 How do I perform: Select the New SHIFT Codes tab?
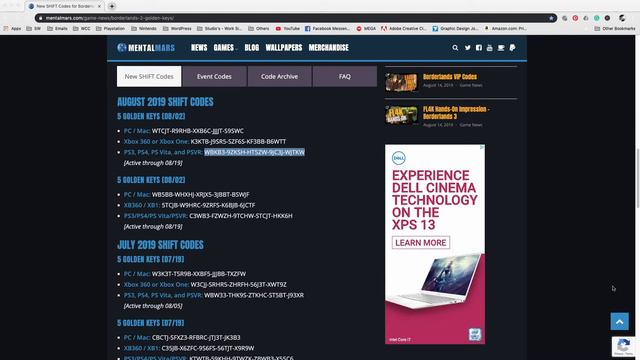pyautogui.click(x=149, y=76)
